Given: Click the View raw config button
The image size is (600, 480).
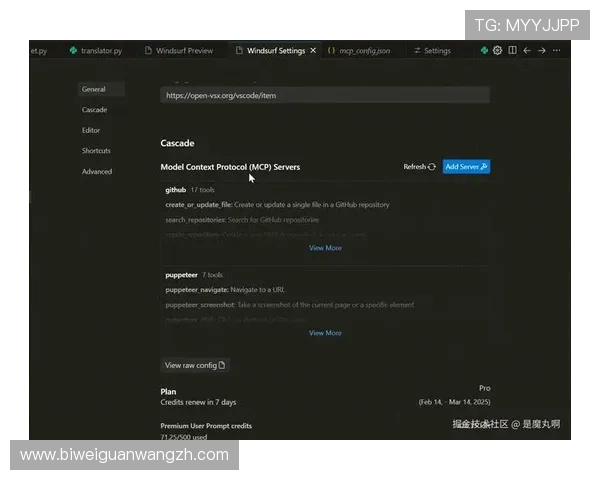Looking at the screenshot, I should (x=195, y=365).
